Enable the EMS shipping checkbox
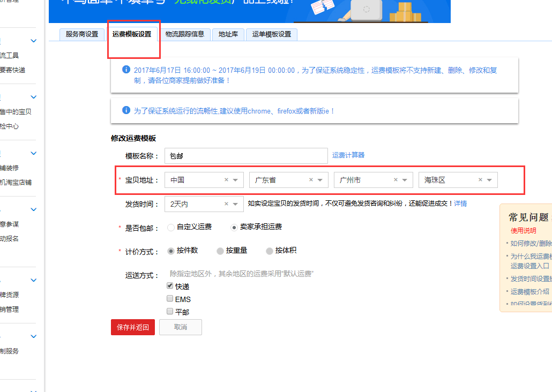 170,299
